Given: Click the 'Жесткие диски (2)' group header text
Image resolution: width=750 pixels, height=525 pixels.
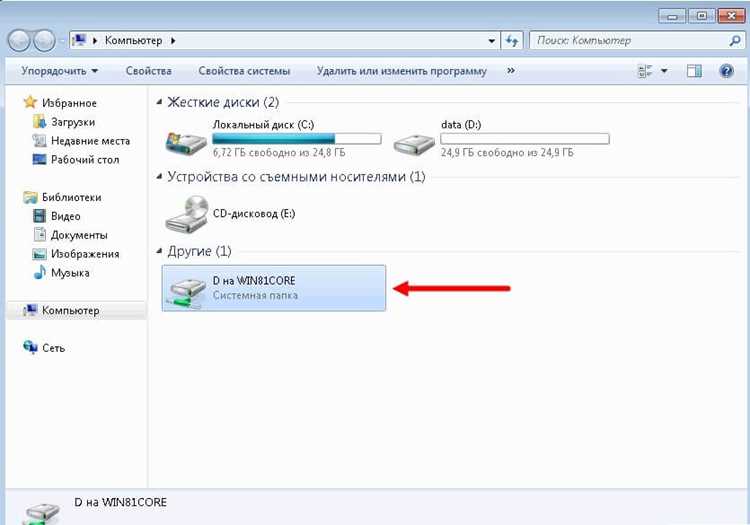Looking at the screenshot, I should click(223, 102).
